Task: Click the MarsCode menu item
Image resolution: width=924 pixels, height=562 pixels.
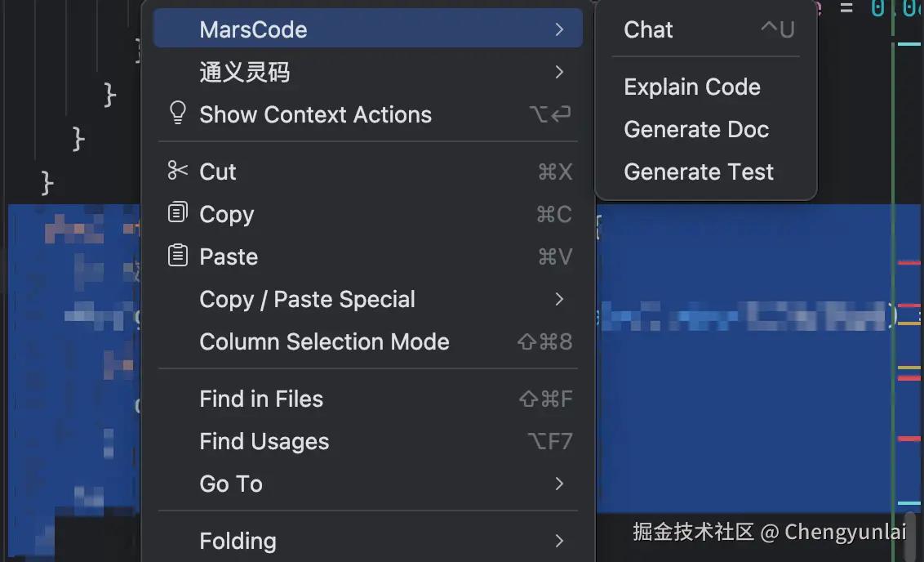Action: (253, 29)
